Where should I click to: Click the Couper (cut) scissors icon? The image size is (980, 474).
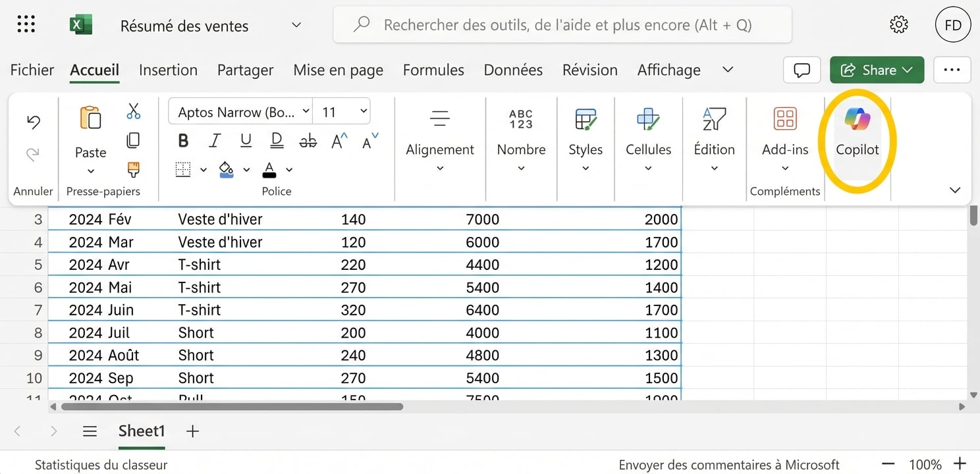[133, 111]
